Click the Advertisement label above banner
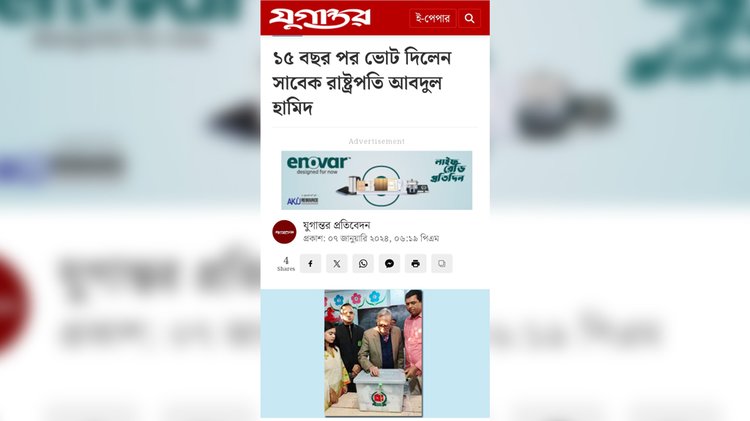 376,141
